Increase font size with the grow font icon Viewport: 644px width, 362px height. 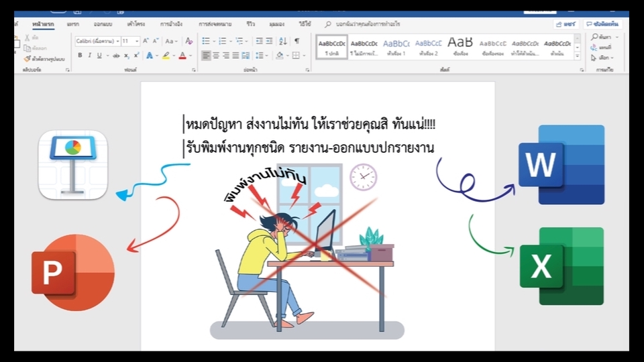(146, 41)
